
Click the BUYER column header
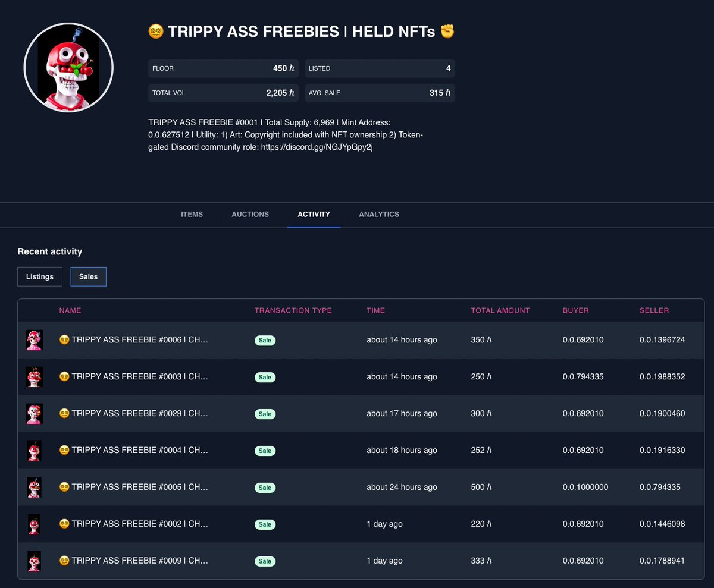point(576,310)
